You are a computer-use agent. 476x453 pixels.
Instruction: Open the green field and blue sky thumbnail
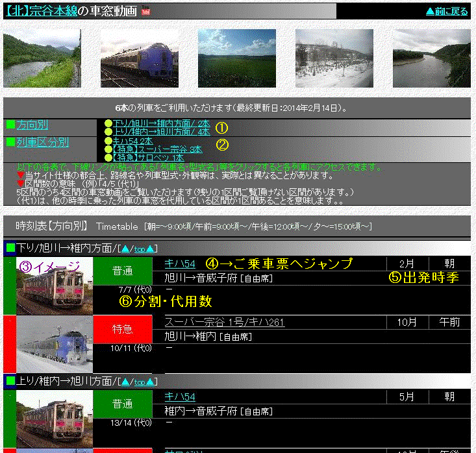[237, 58]
